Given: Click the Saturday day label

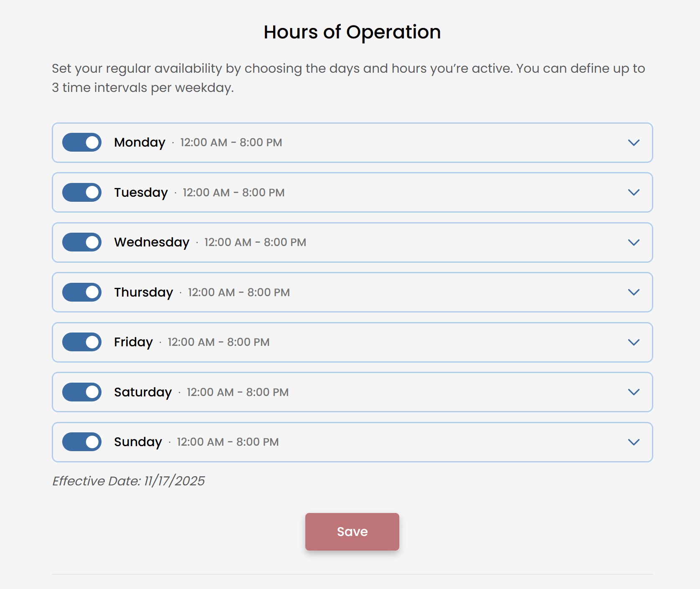Looking at the screenshot, I should pyautogui.click(x=143, y=392).
